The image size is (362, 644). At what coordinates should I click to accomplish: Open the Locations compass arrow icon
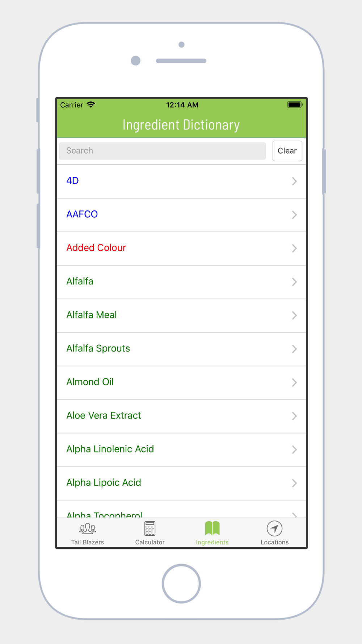274,528
